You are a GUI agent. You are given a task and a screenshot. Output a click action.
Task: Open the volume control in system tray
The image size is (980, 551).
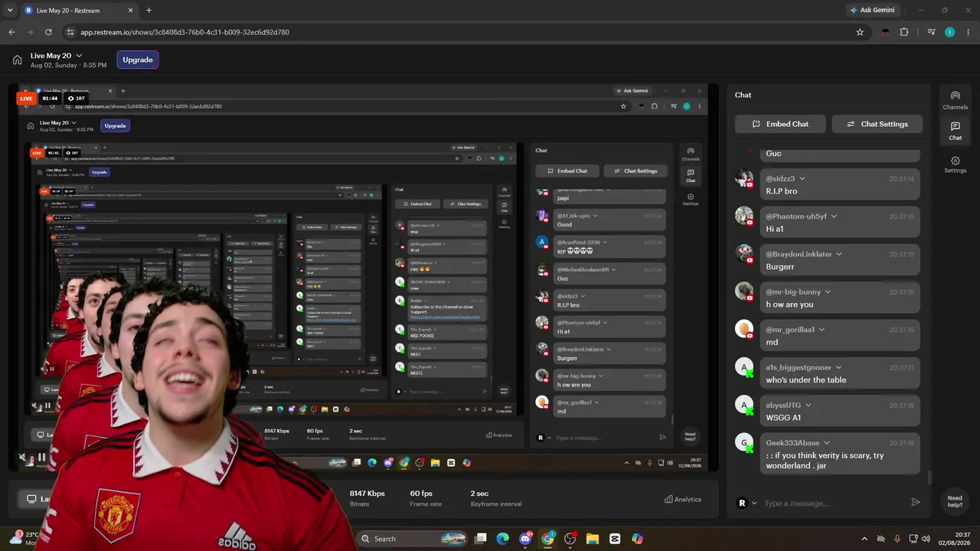coord(926,539)
